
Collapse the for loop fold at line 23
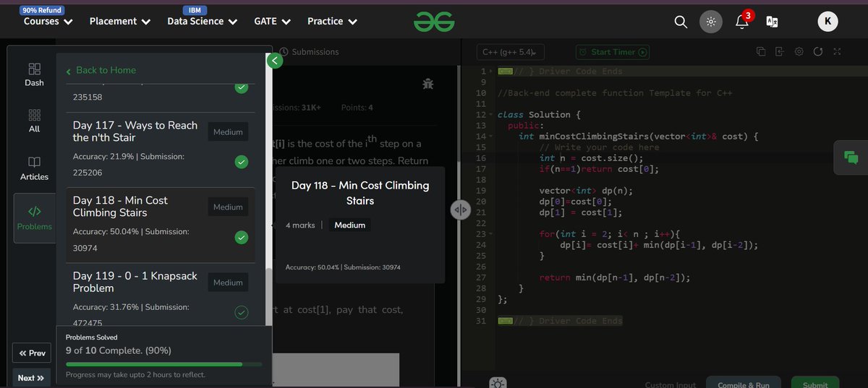point(492,234)
